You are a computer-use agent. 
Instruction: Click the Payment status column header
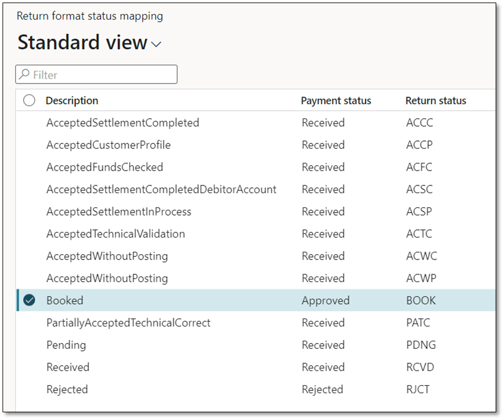tap(336, 101)
